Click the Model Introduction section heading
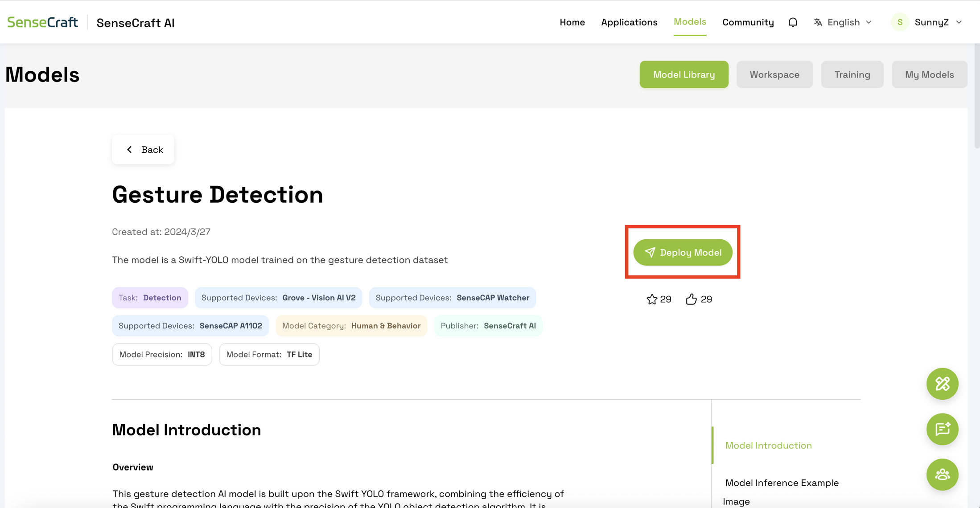The image size is (980, 508). [x=186, y=430]
